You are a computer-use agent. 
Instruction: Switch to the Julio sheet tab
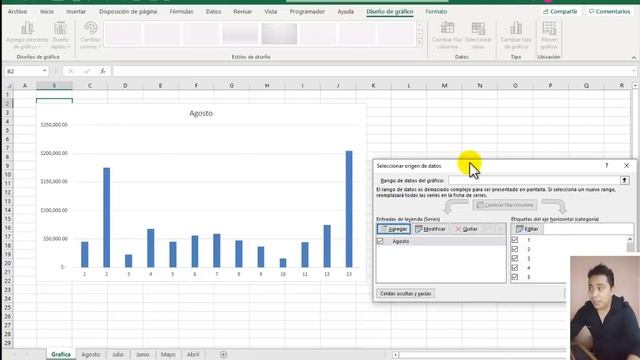coord(118,354)
